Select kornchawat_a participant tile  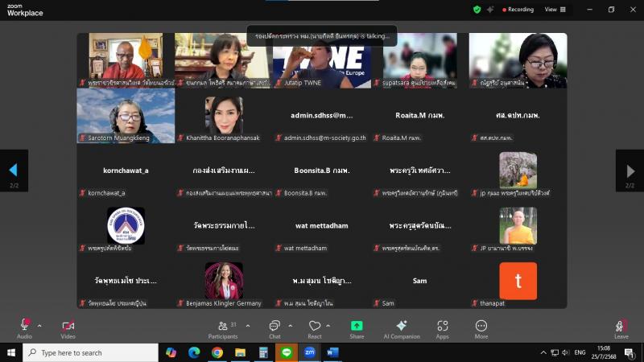126,171
